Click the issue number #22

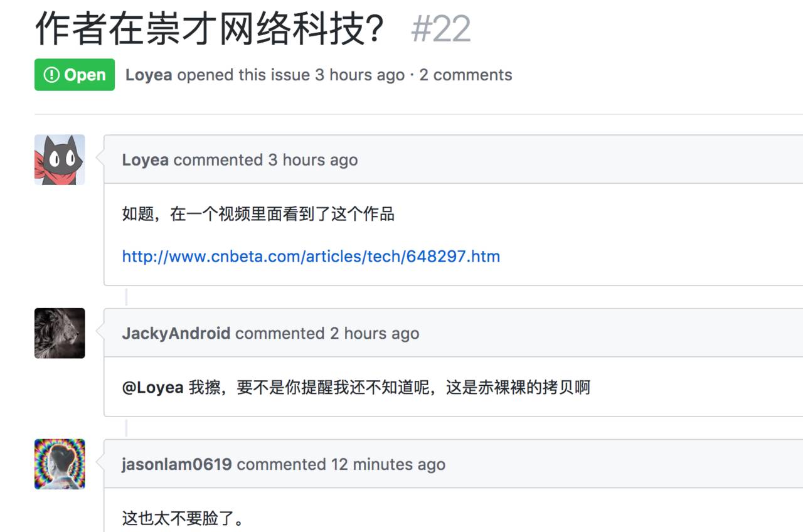click(440, 29)
